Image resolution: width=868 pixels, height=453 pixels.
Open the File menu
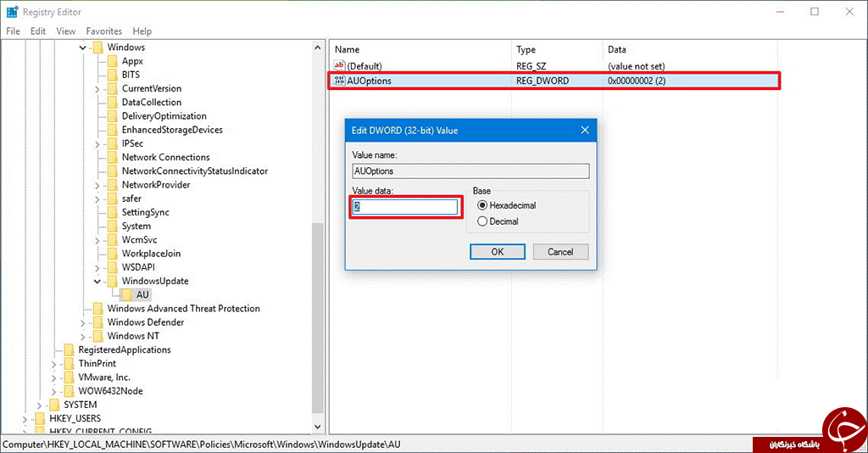coord(13,31)
